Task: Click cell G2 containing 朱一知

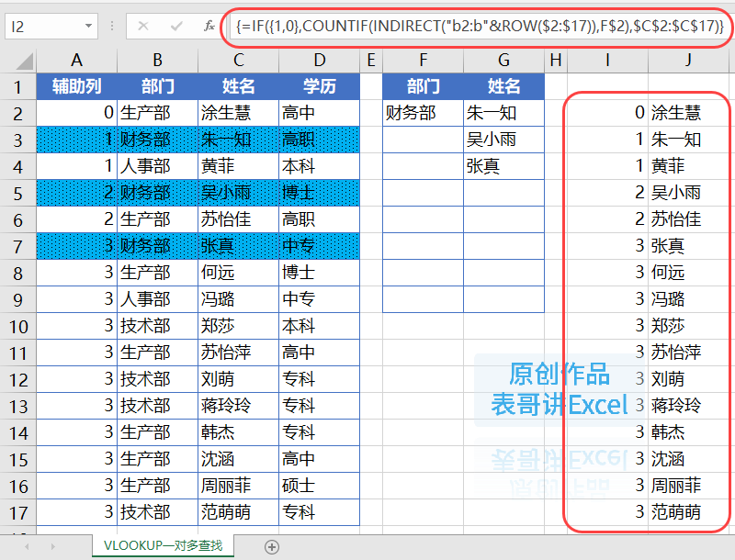Action: point(503,113)
